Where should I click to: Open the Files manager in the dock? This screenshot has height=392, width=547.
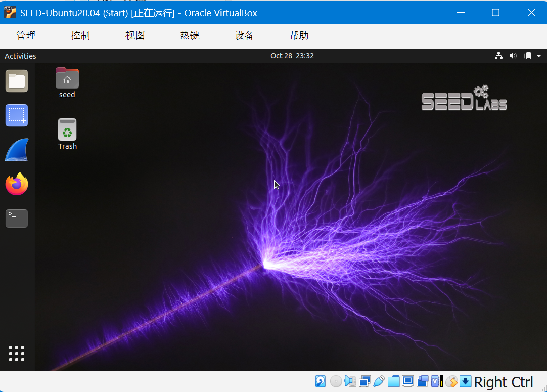pyautogui.click(x=17, y=81)
